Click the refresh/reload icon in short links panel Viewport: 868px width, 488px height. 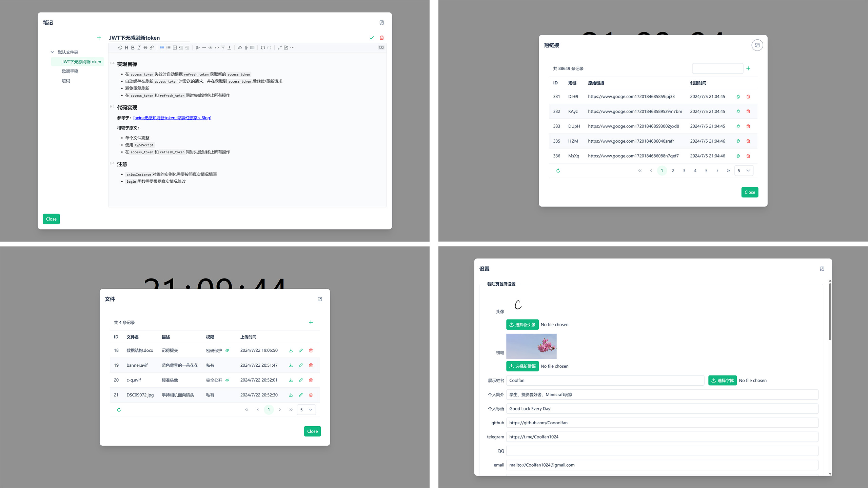click(558, 170)
